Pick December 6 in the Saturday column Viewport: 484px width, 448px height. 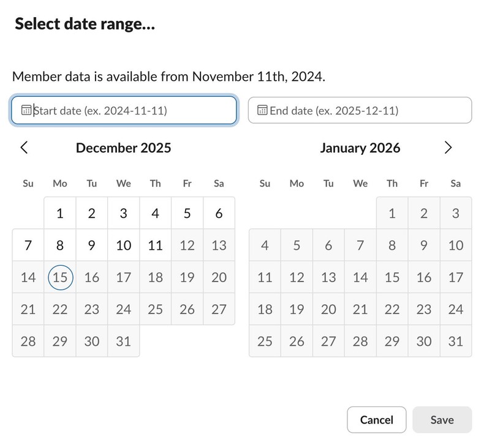(219, 214)
